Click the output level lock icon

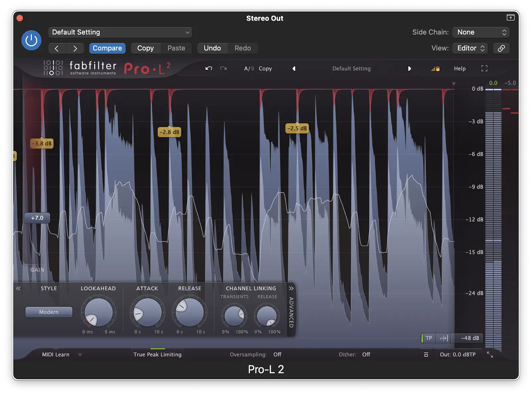pyautogui.click(x=436, y=69)
